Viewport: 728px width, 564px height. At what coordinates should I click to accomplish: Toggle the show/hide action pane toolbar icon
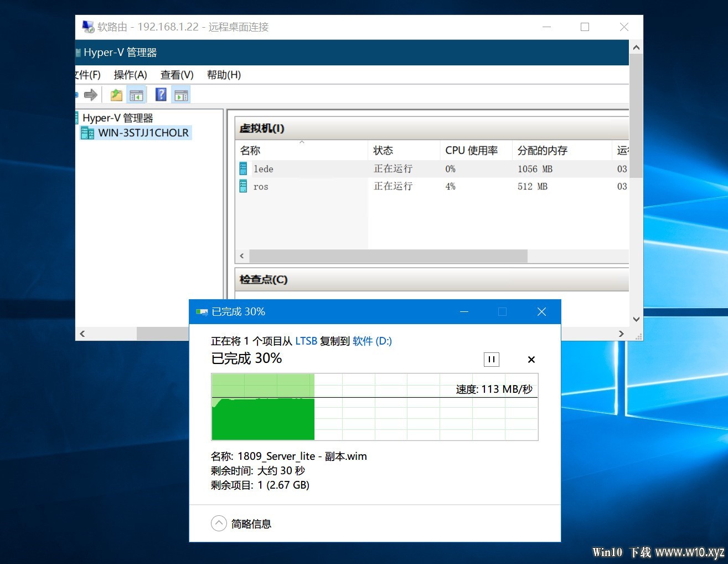(x=181, y=95)
